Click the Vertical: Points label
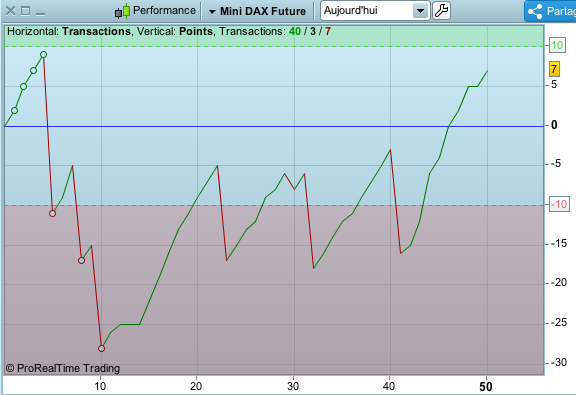The width and height of the screenshot is (576, 395). (175, 32)
